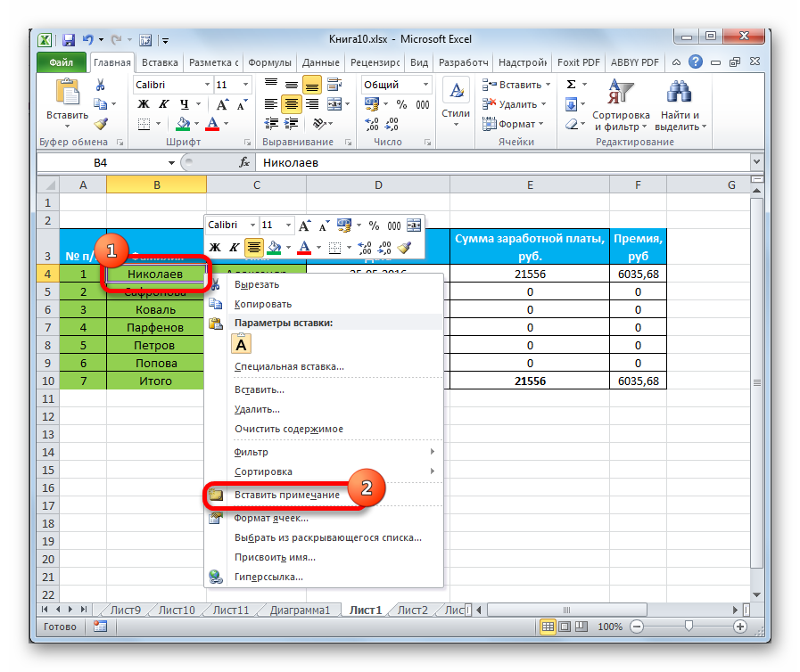Image resolution: width=800 pixels, height=672 pixels.
Task: Click the Гиперссылка... context menu entry
Action: point(268,577)
